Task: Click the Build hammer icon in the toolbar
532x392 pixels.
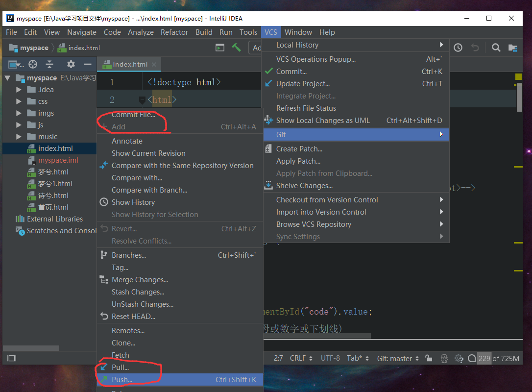Action: (236, 48)
